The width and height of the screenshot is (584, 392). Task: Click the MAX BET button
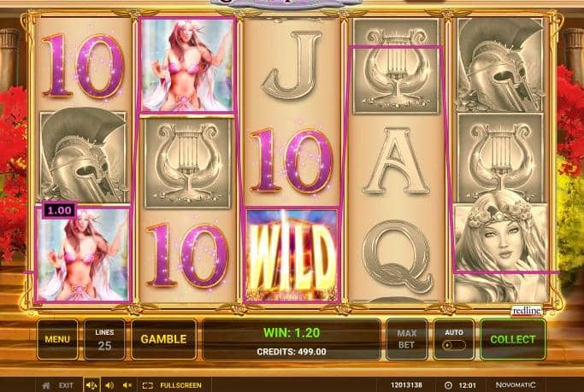click(407, 339)
